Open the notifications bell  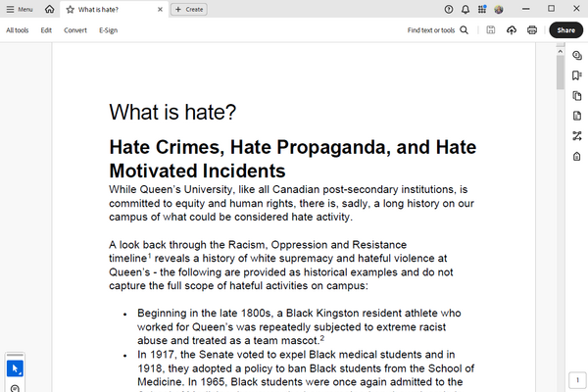pos(465,10)
